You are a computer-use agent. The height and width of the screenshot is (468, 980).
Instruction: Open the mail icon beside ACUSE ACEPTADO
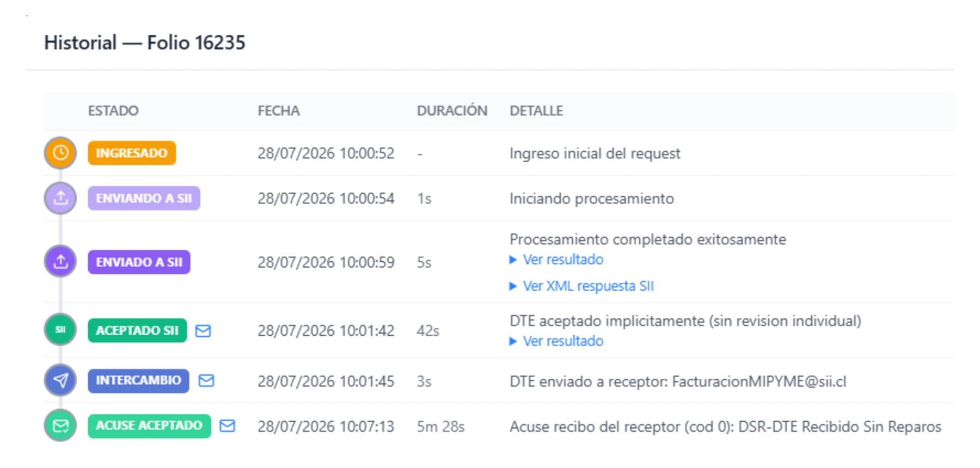point(228,426)
